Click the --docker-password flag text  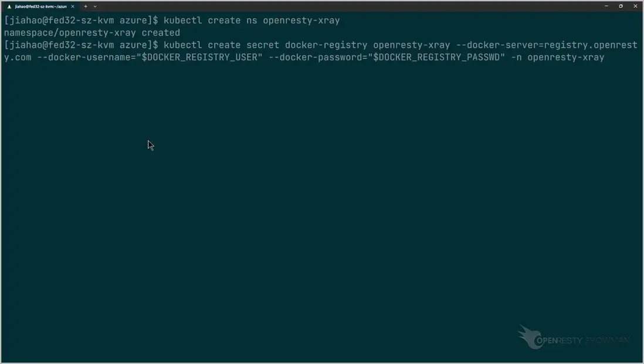320,58
